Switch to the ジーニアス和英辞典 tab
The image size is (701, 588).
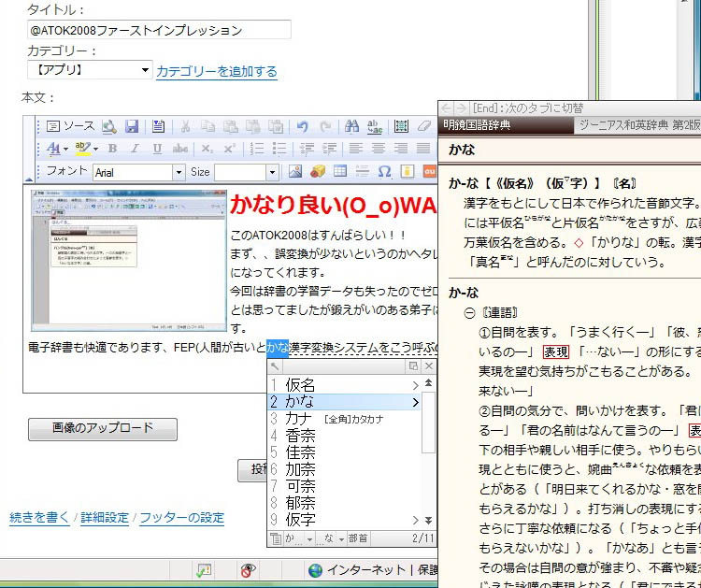point(638,125)
